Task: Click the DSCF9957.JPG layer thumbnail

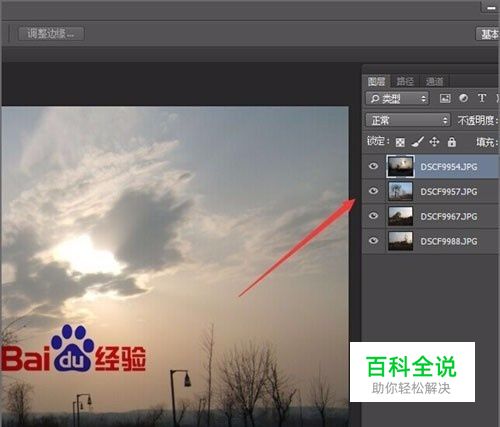Action: click(x=400, y=191)
